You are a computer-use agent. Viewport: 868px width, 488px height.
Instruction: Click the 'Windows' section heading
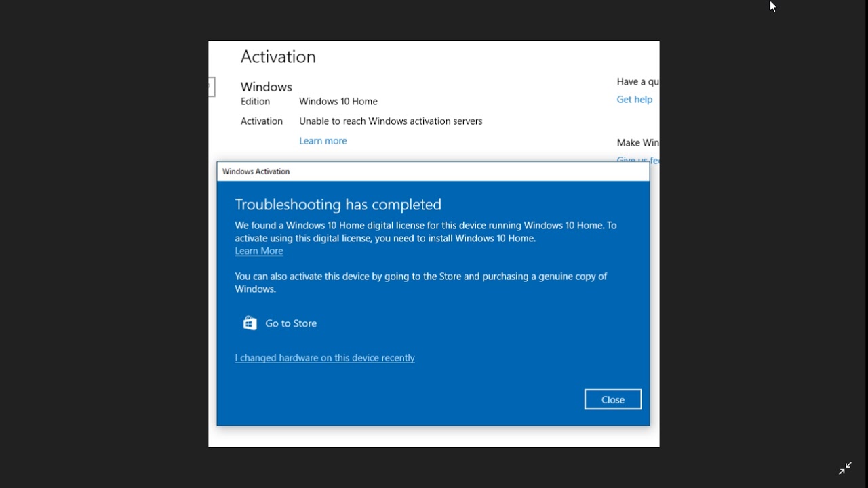point(267,87)
